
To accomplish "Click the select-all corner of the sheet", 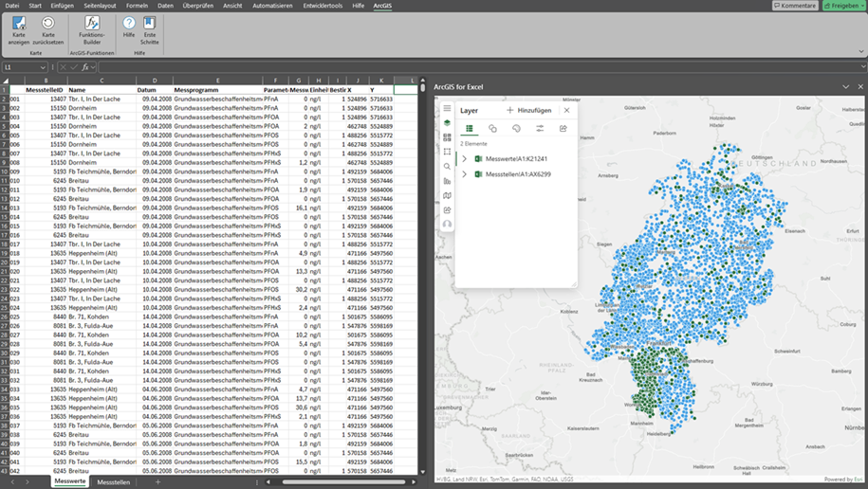I will pos(5,81).
